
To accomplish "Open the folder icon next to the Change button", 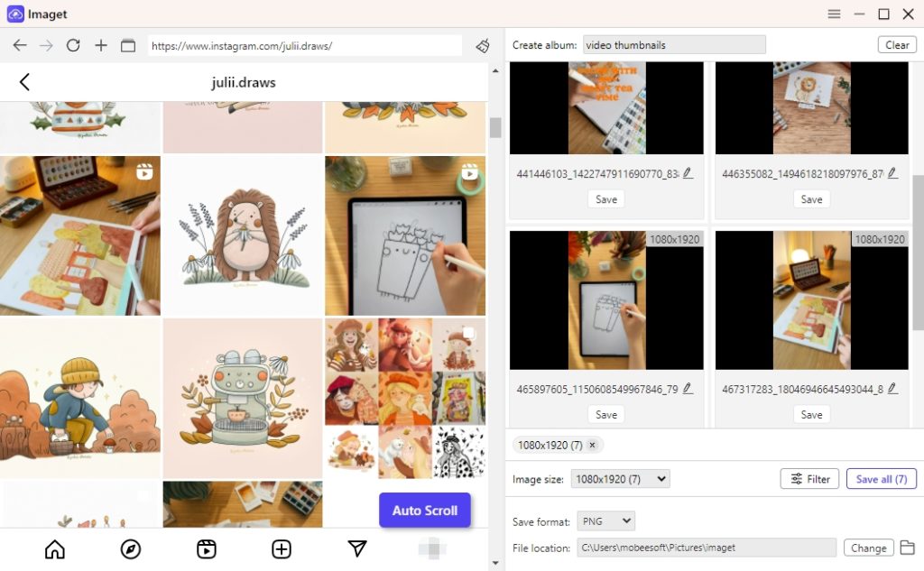I will click(x=908, y=548).
